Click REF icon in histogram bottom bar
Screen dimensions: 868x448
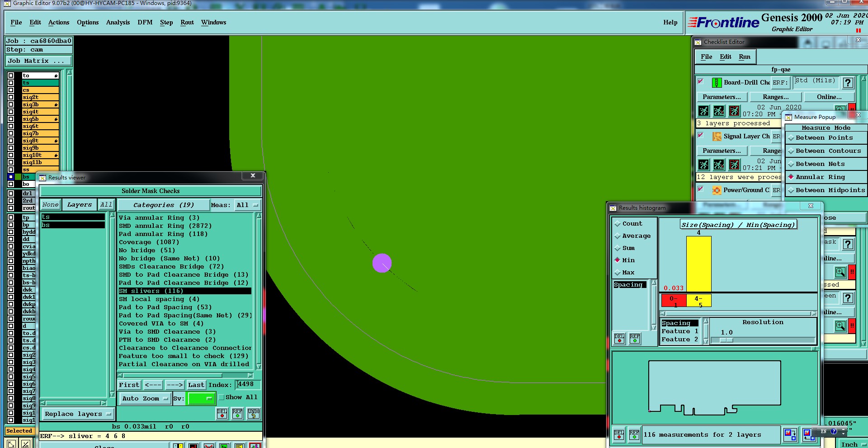click(x=634, y=435)
